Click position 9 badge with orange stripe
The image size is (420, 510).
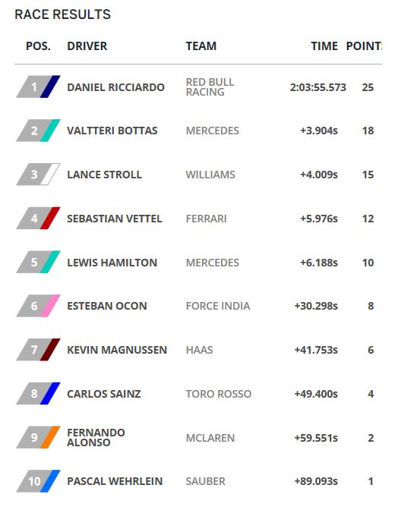[38, 437]
